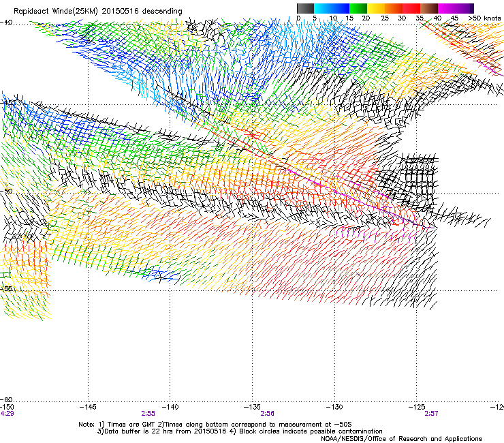Image resolution: width=504 pixels, height=443 pixels.
Task: Click the cyan-blue 5-15 knots legend segment
Action: [x=332, y=8]
